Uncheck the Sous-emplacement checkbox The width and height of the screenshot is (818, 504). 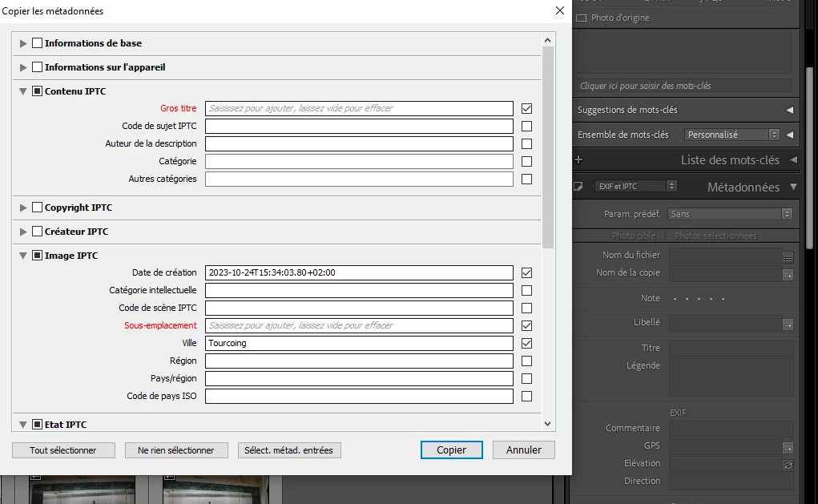click(x=527, y=325)
